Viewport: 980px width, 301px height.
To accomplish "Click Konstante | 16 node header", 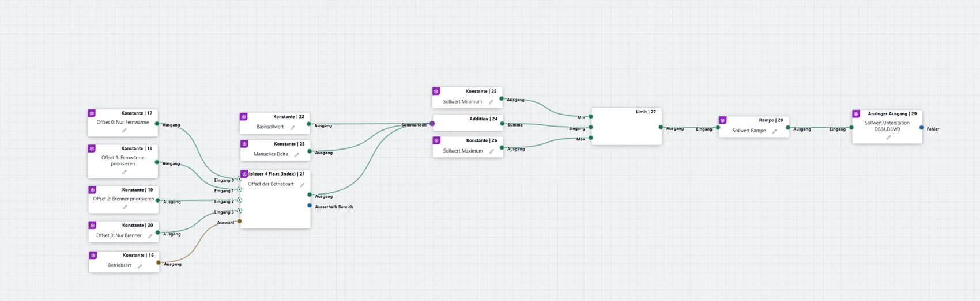I will click(x=138, y=256).
